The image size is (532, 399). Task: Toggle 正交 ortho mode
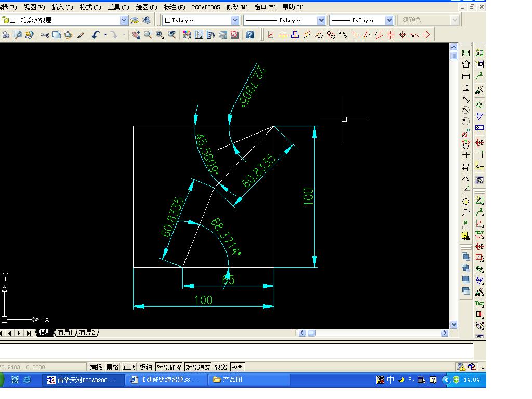pos(129,367)
